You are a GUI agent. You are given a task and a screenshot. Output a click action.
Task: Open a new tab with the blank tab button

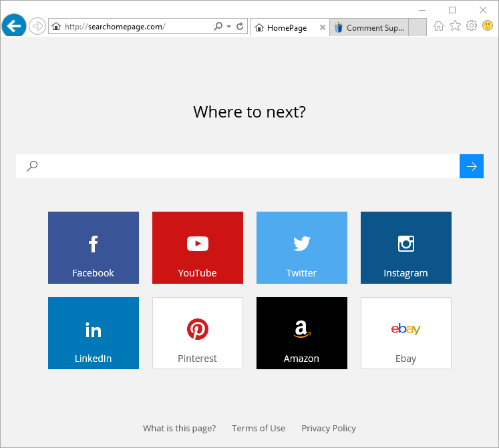pyautogui.click(x=418, y=27)
